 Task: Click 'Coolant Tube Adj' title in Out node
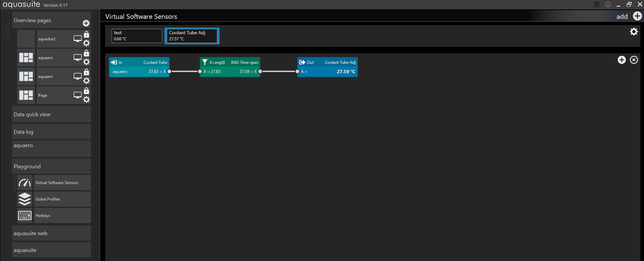(x=340, y=62)
